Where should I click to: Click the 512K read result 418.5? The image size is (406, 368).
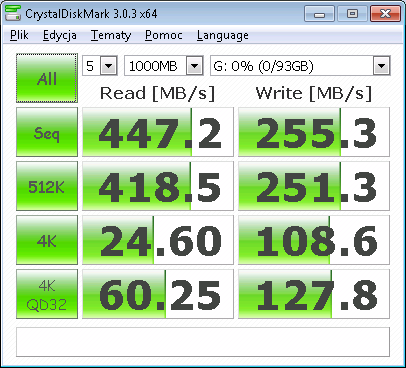click(x=158, y=186)
